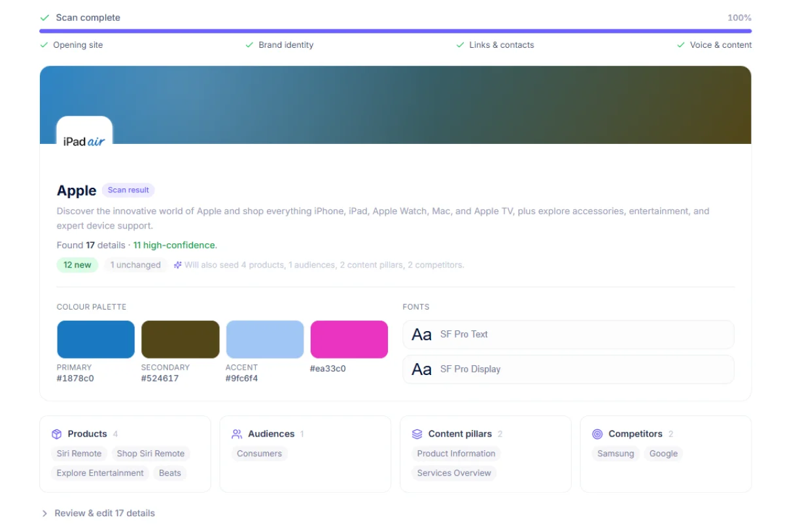Click the Products card heading
This screenshot has width=785, height=532.
click(87, 434)
